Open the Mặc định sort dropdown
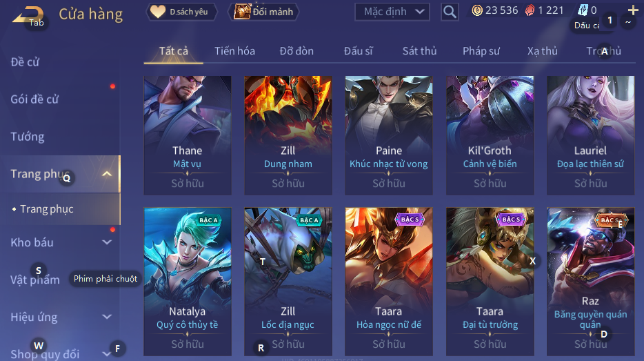 [x=392, y=12]
